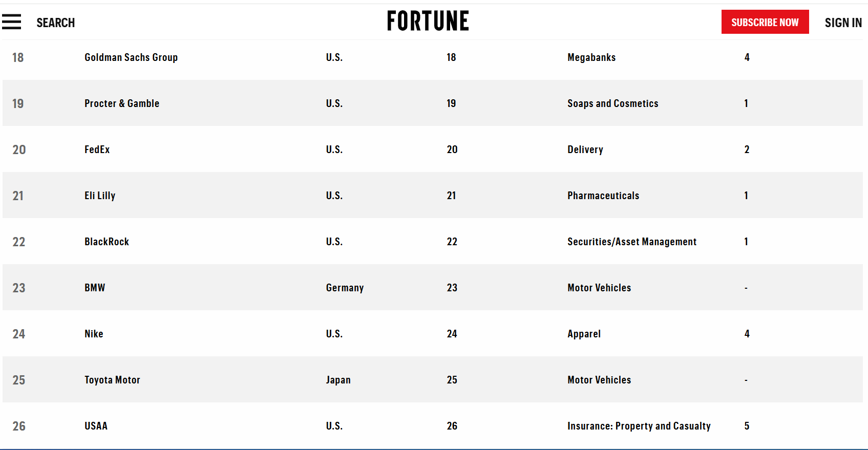
Task: Click the Japan country cell
Action: (x=338, y=380)
